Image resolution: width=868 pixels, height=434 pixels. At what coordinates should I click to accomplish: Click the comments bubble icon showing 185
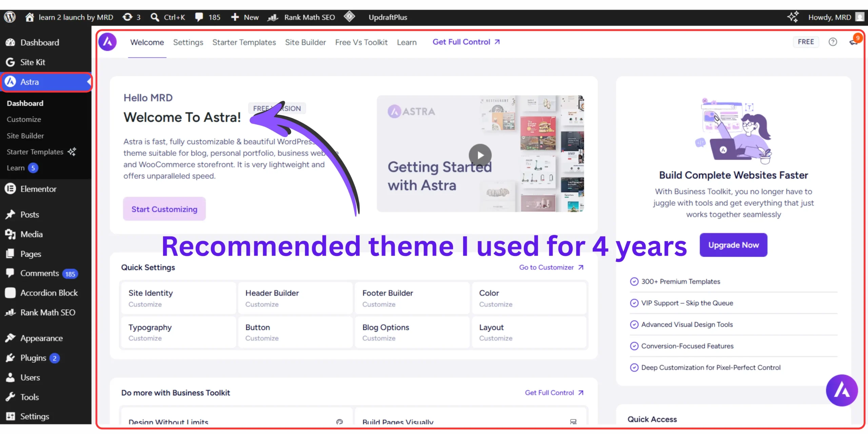199,17
